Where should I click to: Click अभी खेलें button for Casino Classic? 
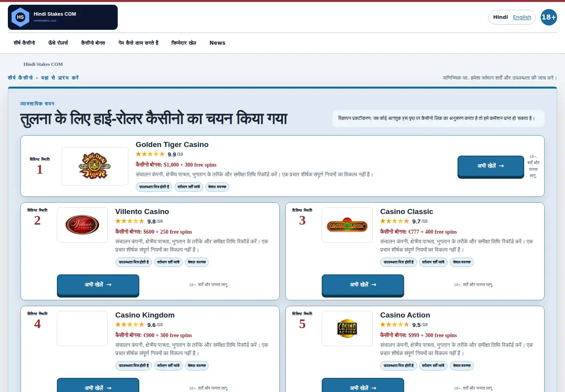[363, 285]
